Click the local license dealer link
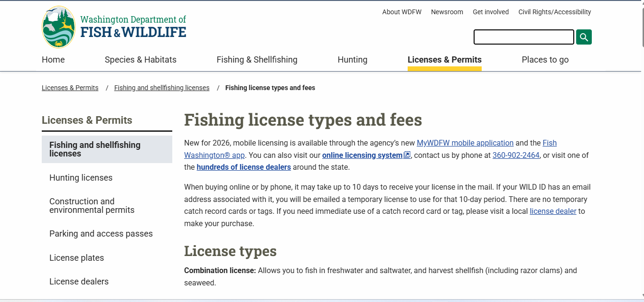 553,211
